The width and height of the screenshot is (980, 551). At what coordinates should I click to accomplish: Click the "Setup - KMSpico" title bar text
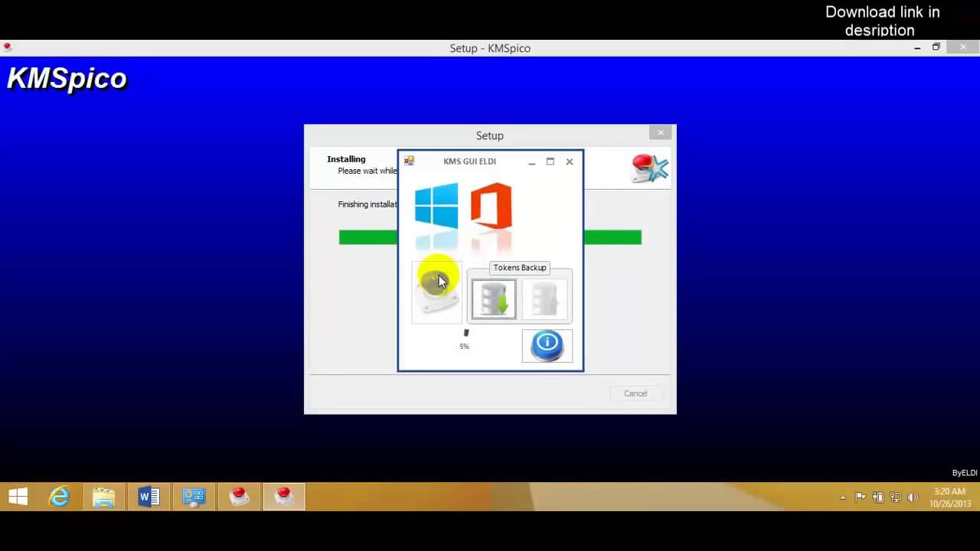(490, 48)
